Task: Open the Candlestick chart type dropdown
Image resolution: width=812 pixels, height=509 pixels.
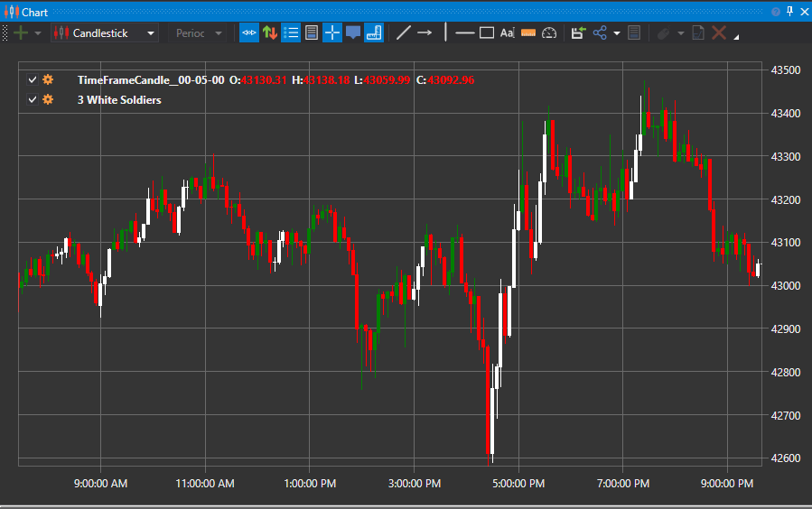Action: [x=105, y=33]
